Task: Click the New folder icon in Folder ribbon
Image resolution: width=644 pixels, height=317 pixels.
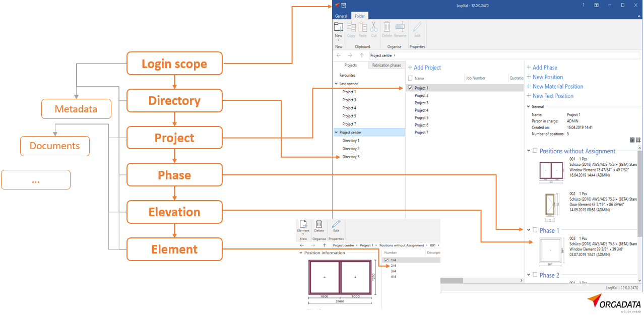Action: (339, 27)
